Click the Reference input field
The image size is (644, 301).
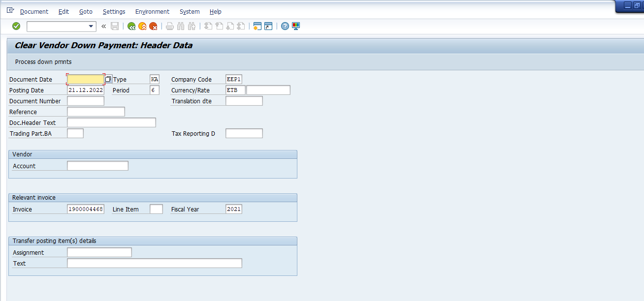pyautogui.click(x=96, y=112)
